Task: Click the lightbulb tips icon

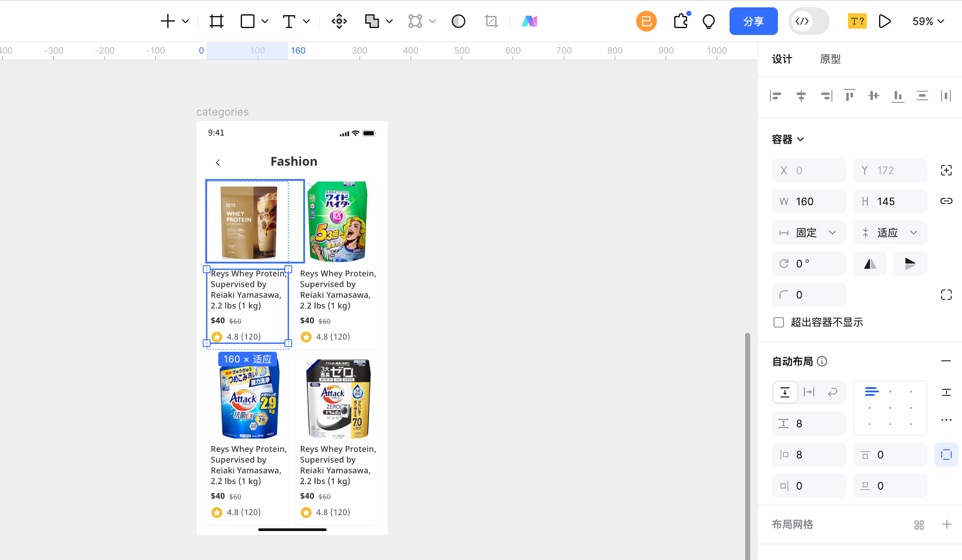Action: coord(709,21)
